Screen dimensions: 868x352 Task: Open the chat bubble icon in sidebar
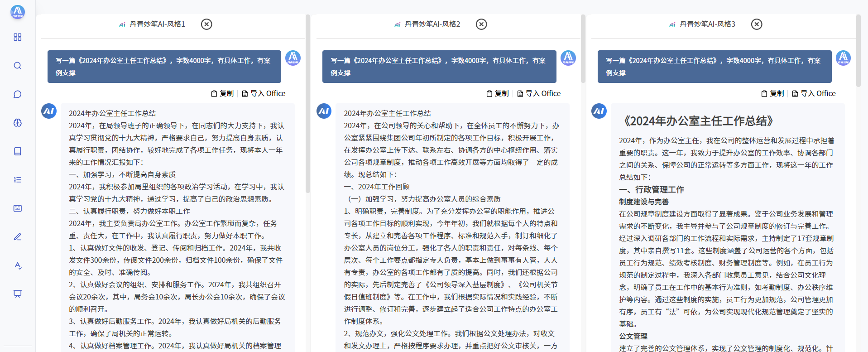pyautogui.click(x=18, y=94)
